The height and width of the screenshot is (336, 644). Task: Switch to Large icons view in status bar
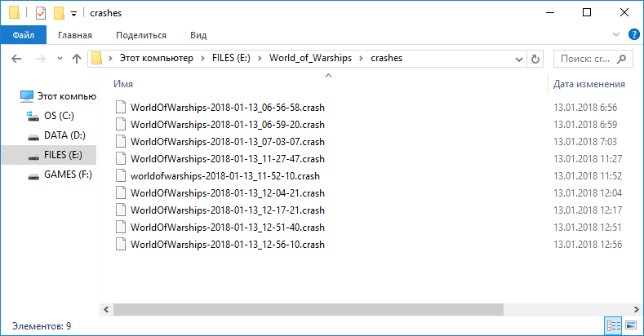(631, 325)
